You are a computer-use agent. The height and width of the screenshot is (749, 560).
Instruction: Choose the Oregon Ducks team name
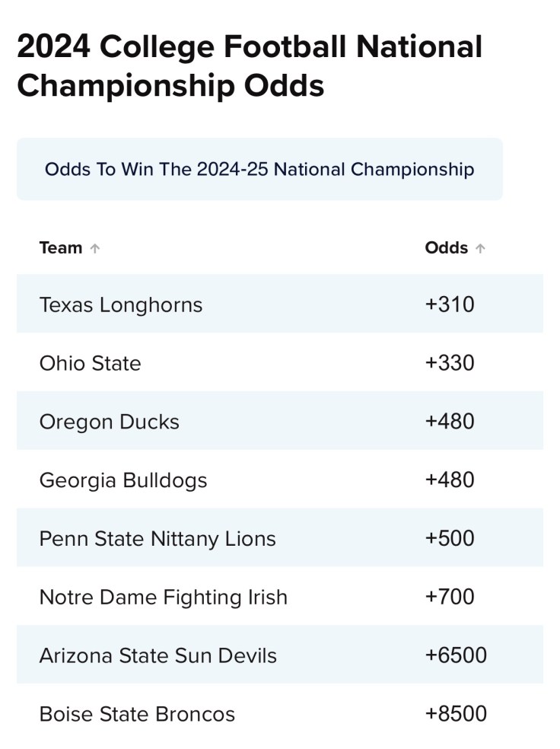(x=110, y=422)
